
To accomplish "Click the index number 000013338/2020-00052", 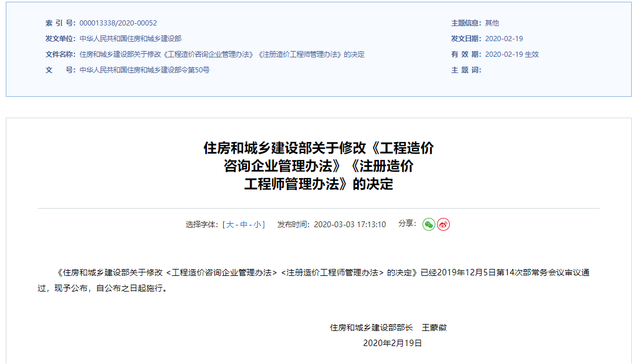I will (118, 23).
